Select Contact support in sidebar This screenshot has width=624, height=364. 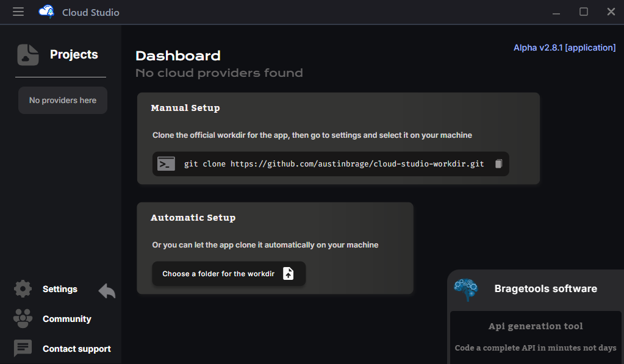click(x=76, y=349)
